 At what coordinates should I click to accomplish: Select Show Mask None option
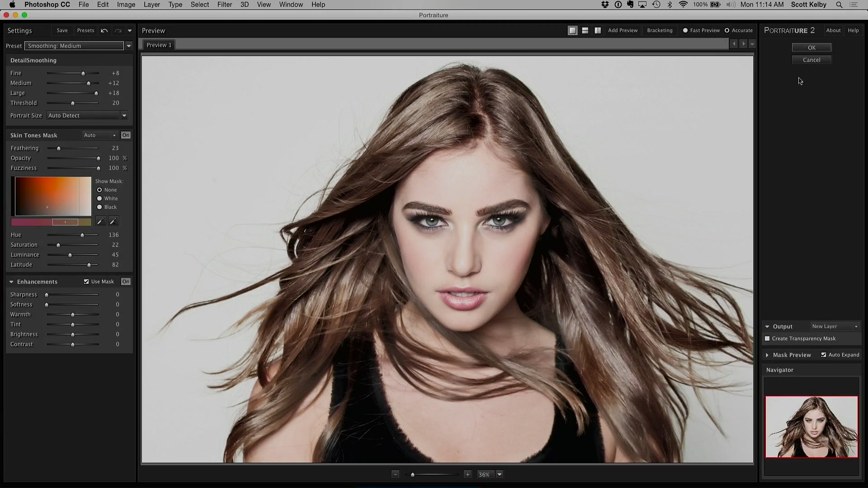[x=99, y=190]
